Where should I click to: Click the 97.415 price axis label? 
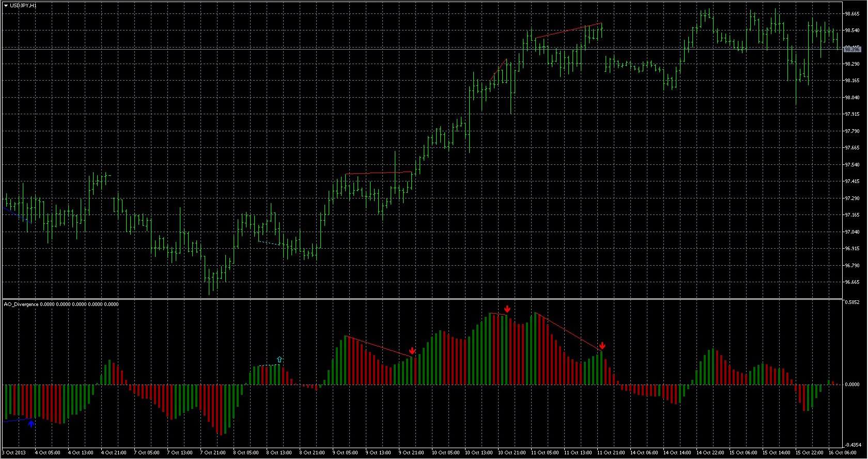852,181
